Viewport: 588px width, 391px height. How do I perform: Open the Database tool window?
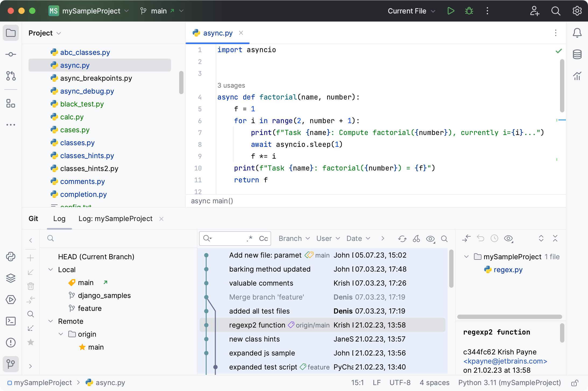(577, 54)
